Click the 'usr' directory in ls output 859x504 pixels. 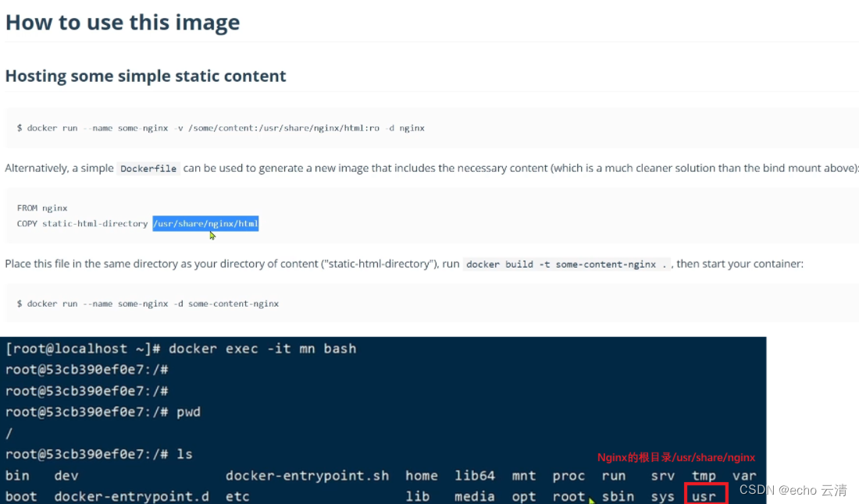pos(704,495)
